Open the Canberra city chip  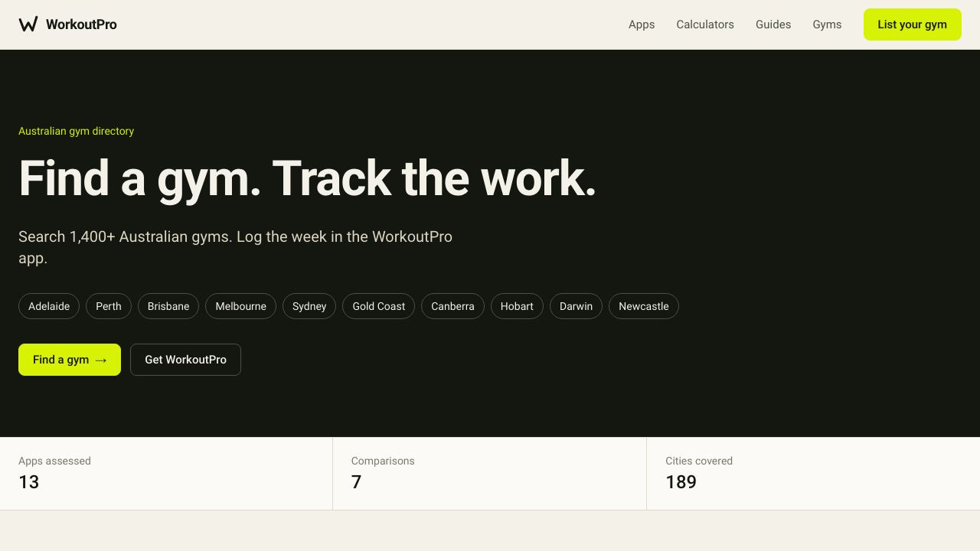pyautogui.click(x=452, y=306)
